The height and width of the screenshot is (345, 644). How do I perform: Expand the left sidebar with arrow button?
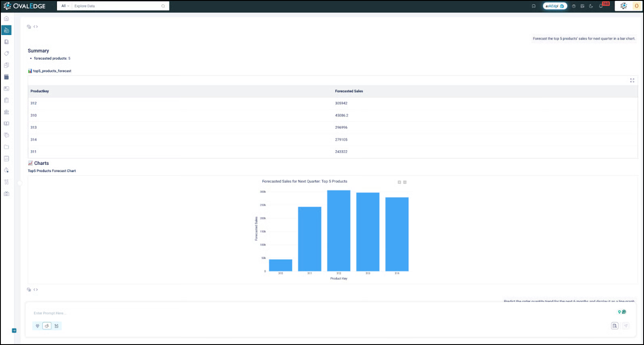click(x=14, y=330)
